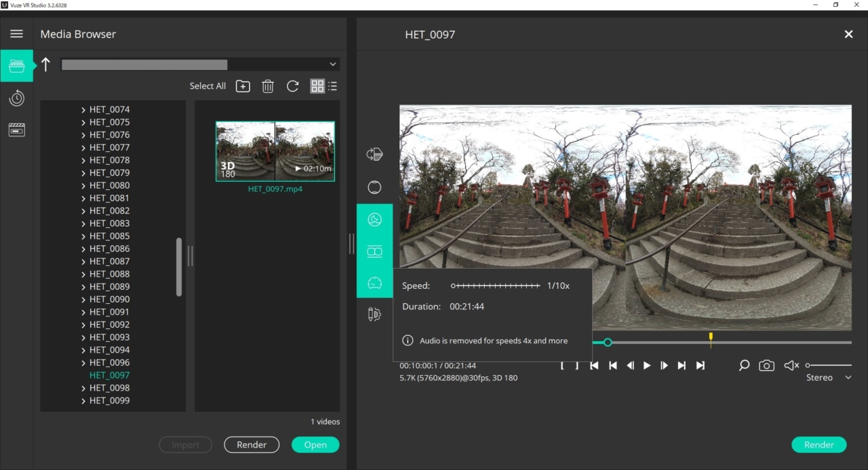Toggle the mute speaker icon
The width and height of the screenshot is (868, 470).
pos(791,366)
